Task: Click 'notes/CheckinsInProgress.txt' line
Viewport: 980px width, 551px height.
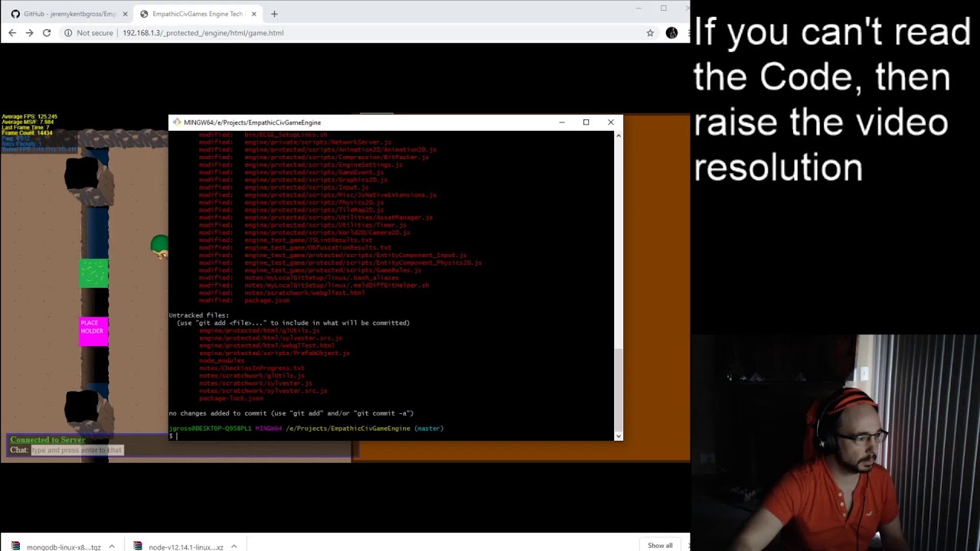Action: (251, 368)
